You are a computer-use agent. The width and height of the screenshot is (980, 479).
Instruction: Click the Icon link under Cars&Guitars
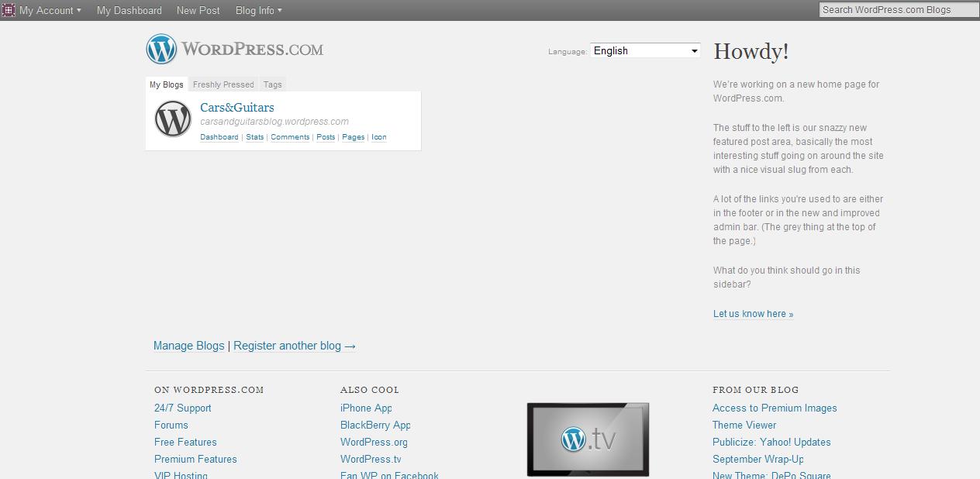pyautogui.click(x=379, y=137)
